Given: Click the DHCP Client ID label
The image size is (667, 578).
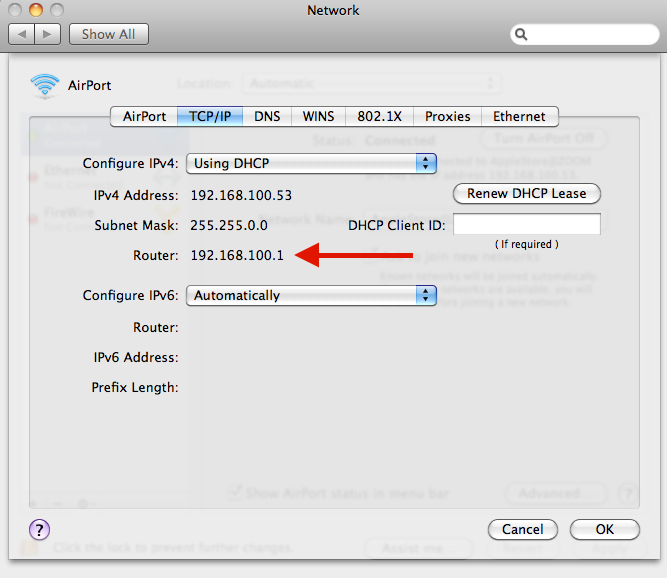Looking at the screenshot, I should pos(396,225).
